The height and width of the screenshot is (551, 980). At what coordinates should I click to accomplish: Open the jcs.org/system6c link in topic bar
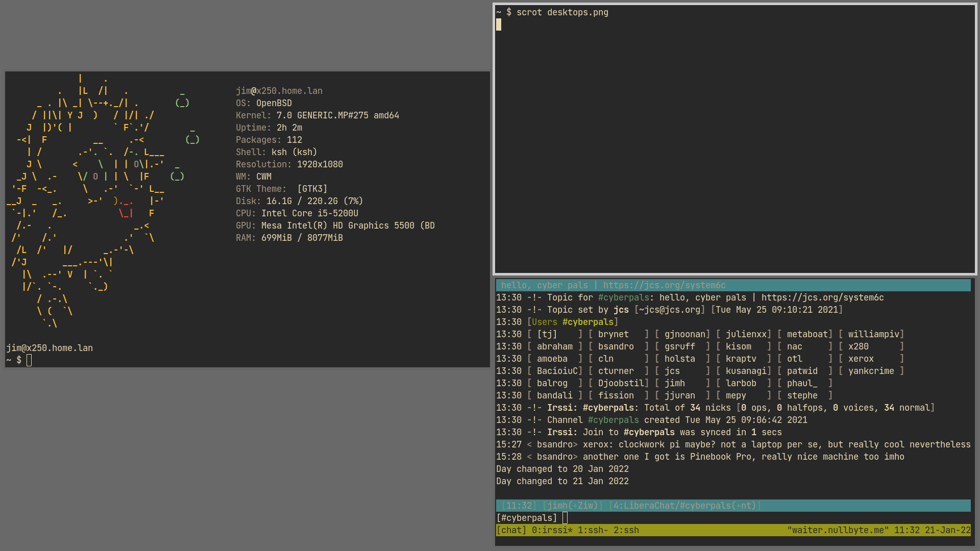point(664,285)
